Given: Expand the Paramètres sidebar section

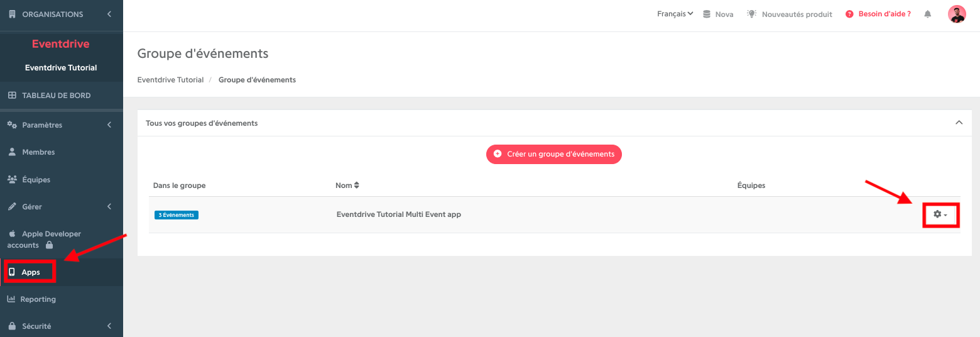Looking at the screenshot, I should tap(62, 125).
